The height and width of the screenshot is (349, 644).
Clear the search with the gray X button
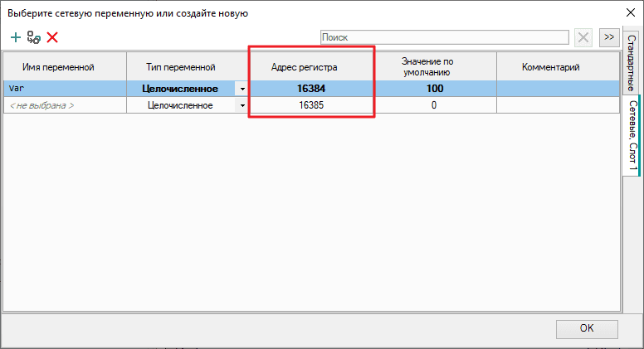(583, 37)
